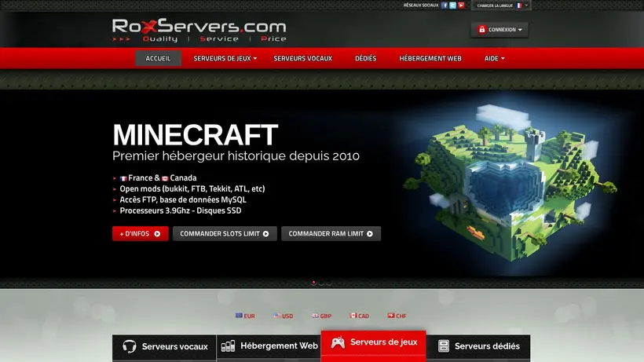Click the GBP flag icon
The image size is (644, 362).
click(315, 315)
